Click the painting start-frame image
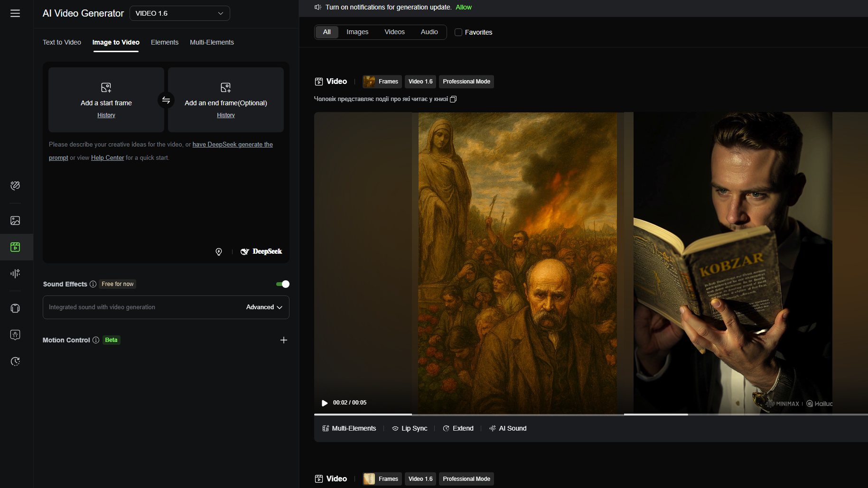The height and width of the screenshot is (488, 868). pyautogui.click(x=518, y=263)
